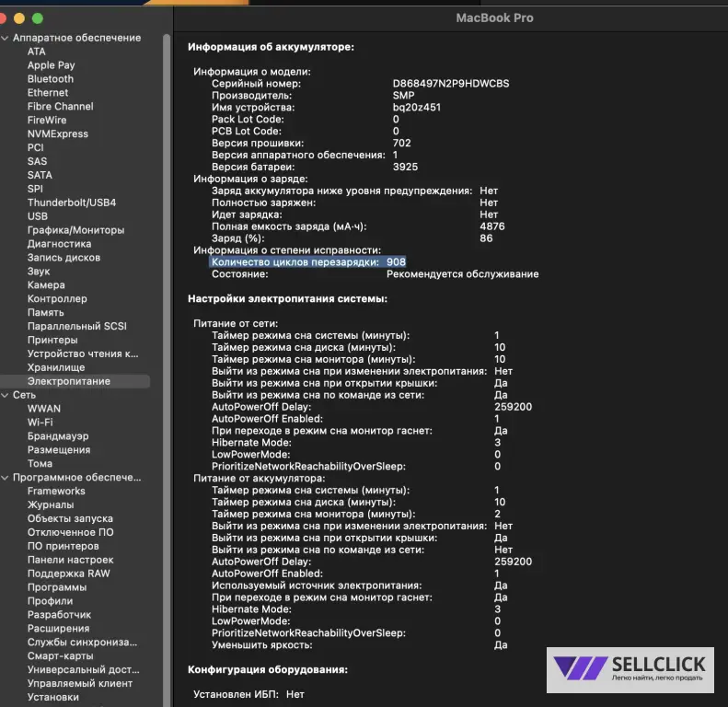Click the sidebar vertical scrollbar
This screenshot has width=728, height=707.
(x=167, y=370)
